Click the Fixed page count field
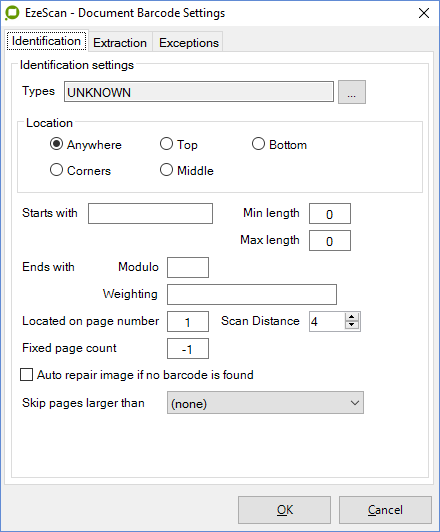This screenshot has width=440, height=532. (188, 348)
